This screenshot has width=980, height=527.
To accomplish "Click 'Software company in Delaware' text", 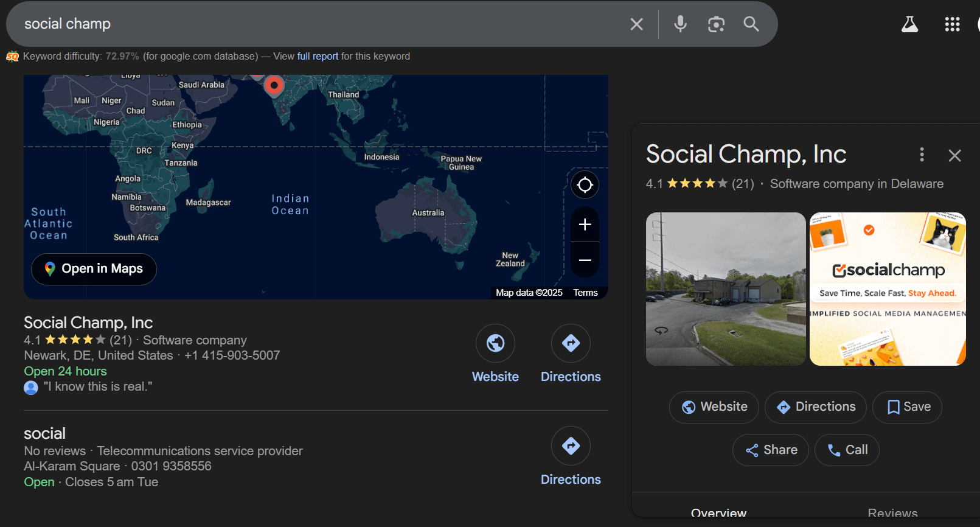I will pyautogui.click(x=857, y=184).
